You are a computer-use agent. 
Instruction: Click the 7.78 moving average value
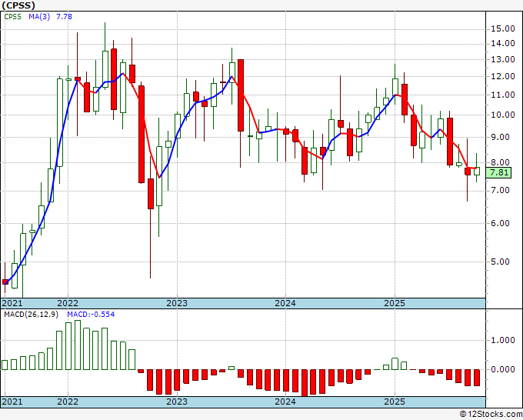point(64,17)
